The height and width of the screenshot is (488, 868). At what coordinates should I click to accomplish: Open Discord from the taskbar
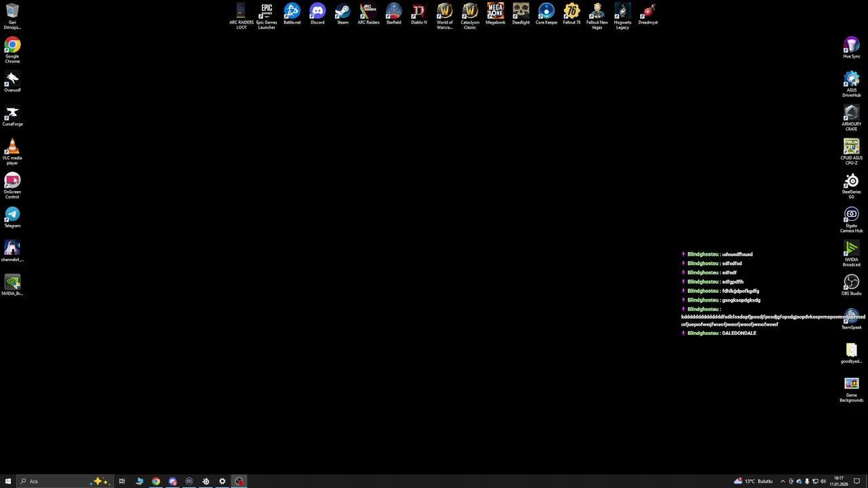tap(172, 481)
